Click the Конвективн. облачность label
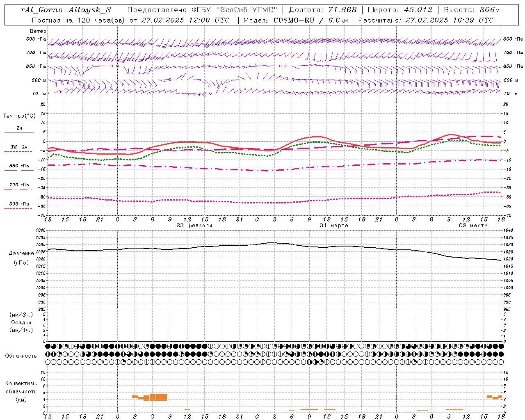This screenshot has height=420, width=525. click(21, 388)
